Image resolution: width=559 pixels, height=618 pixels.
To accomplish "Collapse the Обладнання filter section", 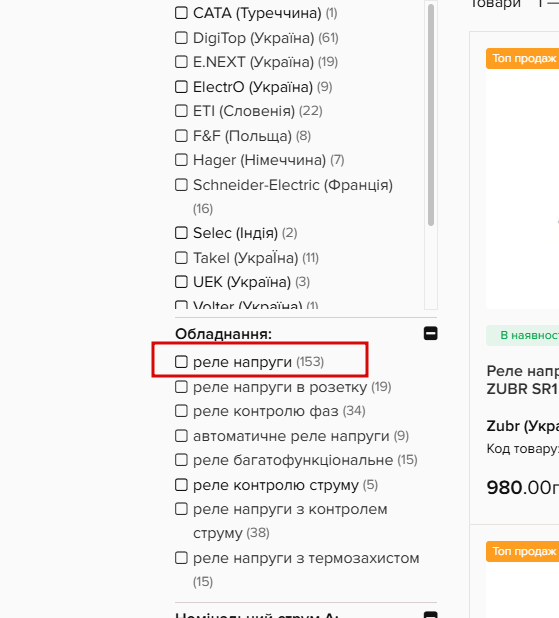I will [430, 333].
